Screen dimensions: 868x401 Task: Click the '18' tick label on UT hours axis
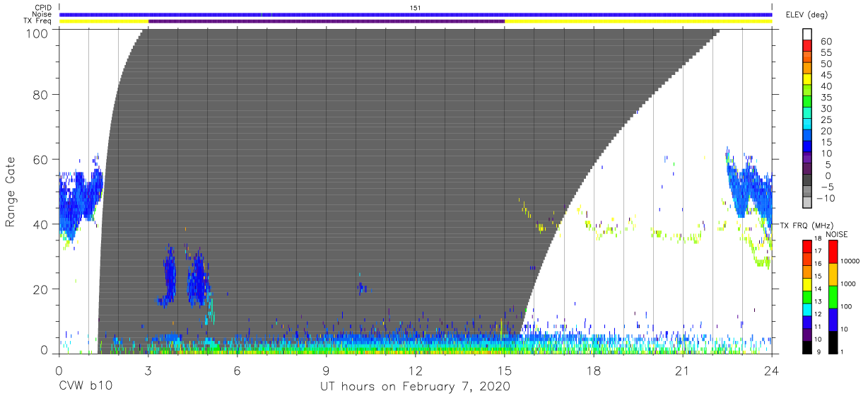click(x=594, y=371)
